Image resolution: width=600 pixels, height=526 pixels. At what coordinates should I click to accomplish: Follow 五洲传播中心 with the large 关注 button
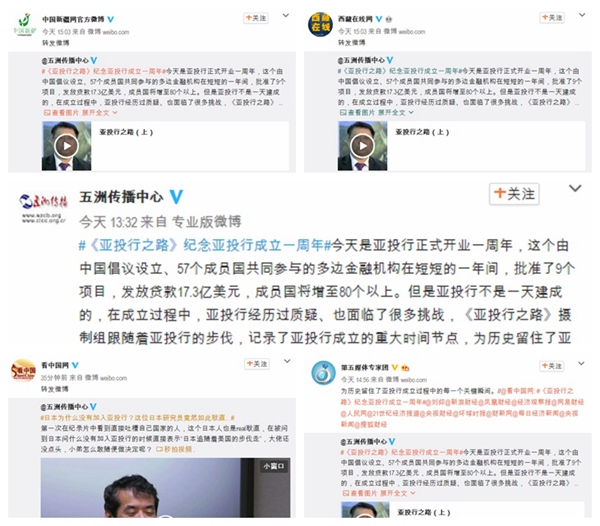click(x=514, y=194)
